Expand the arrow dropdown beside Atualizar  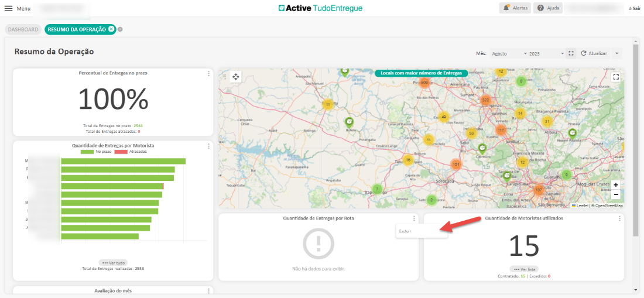click(x=616, y=53)
